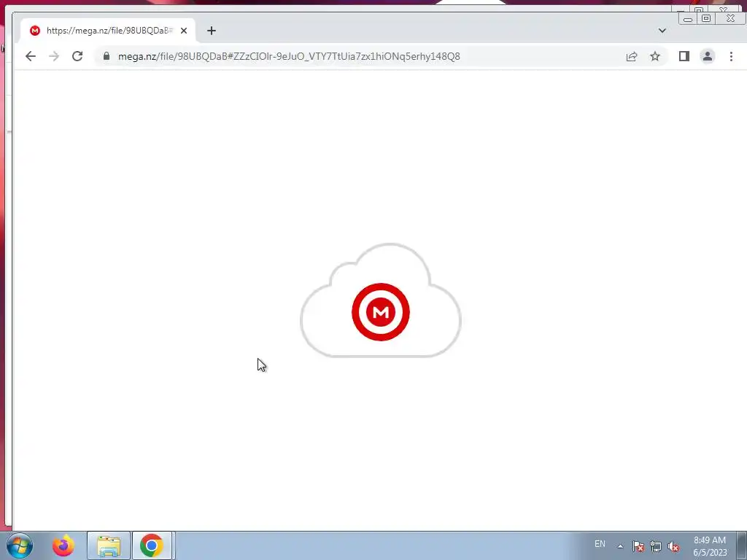This screenshot has height=560, width=747.
Task: Expand the tab search dropdown arrow
Action: click(662, 31)
